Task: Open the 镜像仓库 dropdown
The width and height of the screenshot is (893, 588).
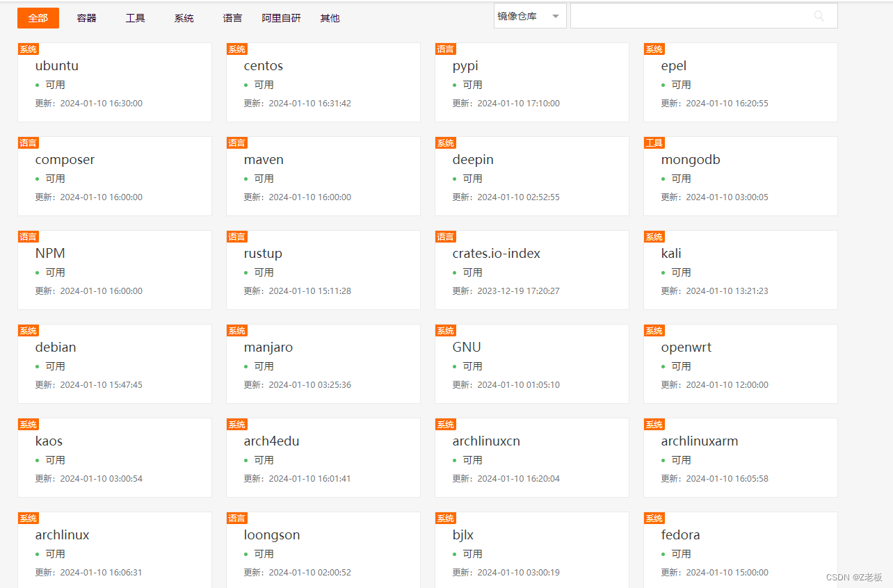Action: 530,16
